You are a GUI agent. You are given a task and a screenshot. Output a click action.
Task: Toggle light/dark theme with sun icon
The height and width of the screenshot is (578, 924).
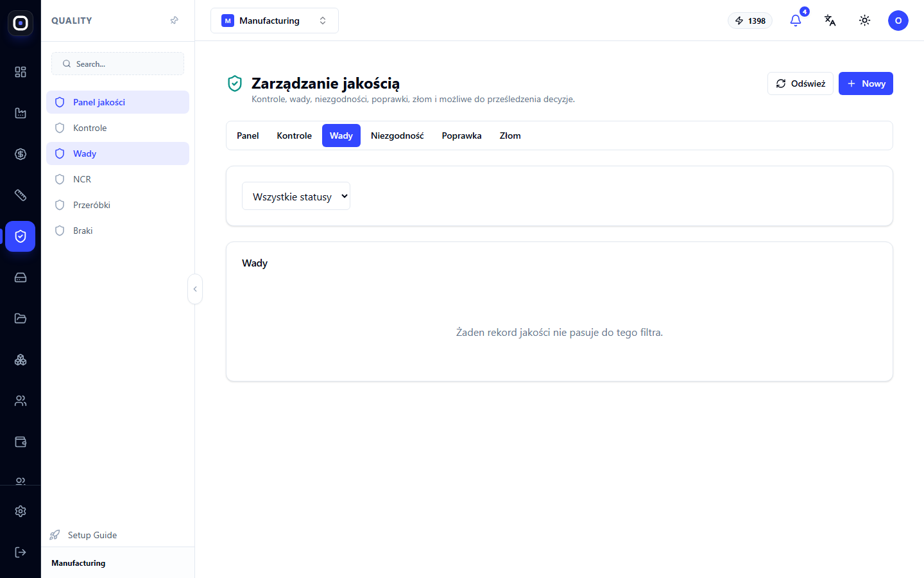point(865,21)
